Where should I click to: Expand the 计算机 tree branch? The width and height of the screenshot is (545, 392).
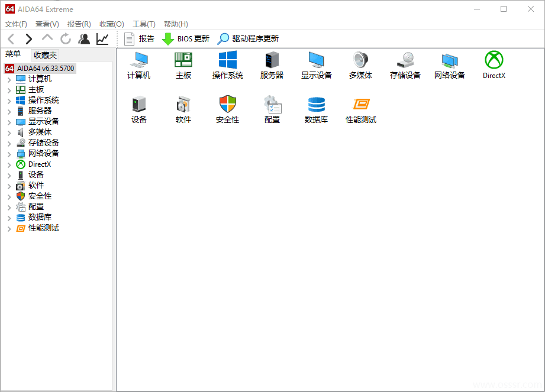[8, 78]
